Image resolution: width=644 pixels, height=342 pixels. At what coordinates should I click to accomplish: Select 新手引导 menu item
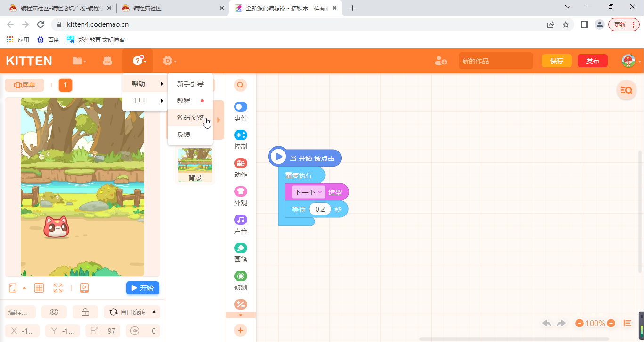tap(190, 84)
